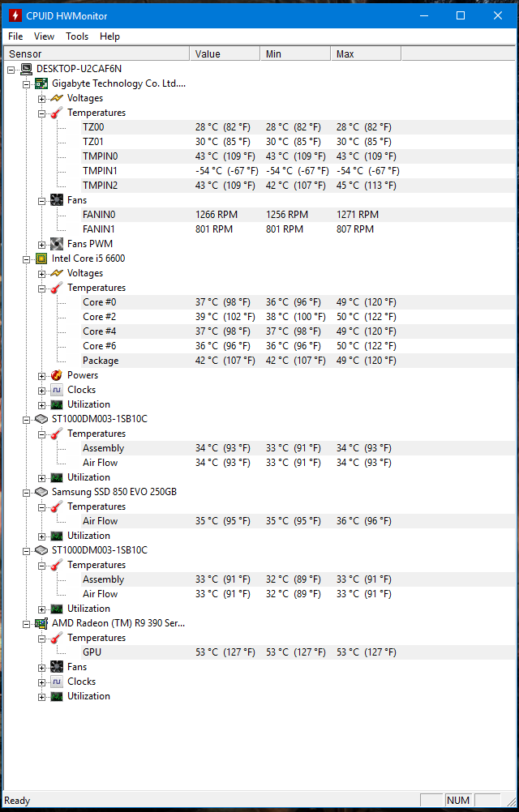Click the second ST1000DM003 hard drive icon
Viewport: 519px width, 812px height.
(42, 550)
